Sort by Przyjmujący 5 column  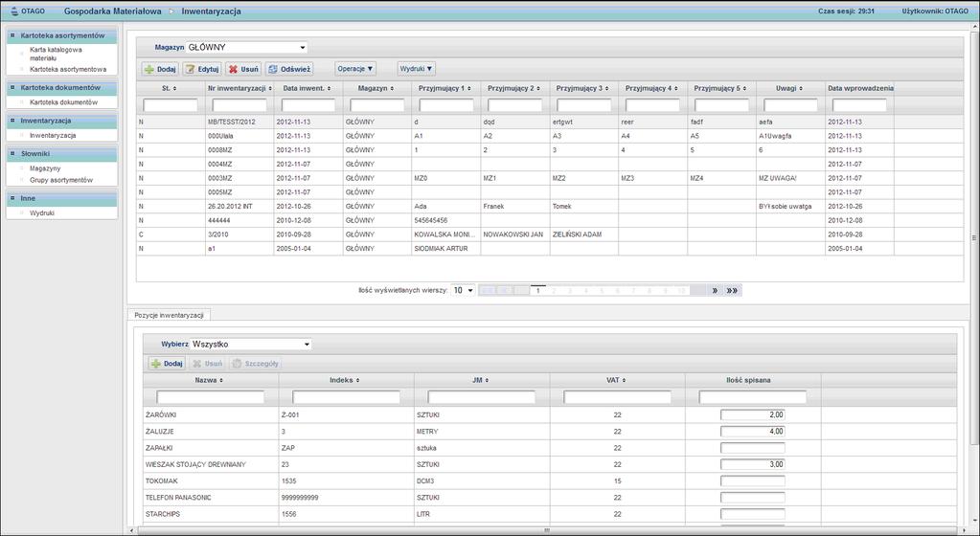click(720, 88)
